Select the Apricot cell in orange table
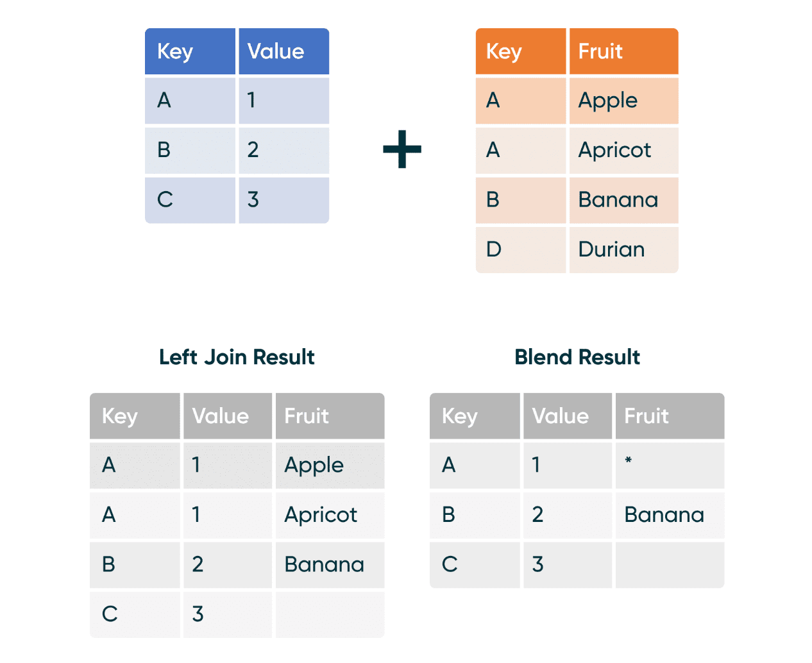 tap(623, 150)
